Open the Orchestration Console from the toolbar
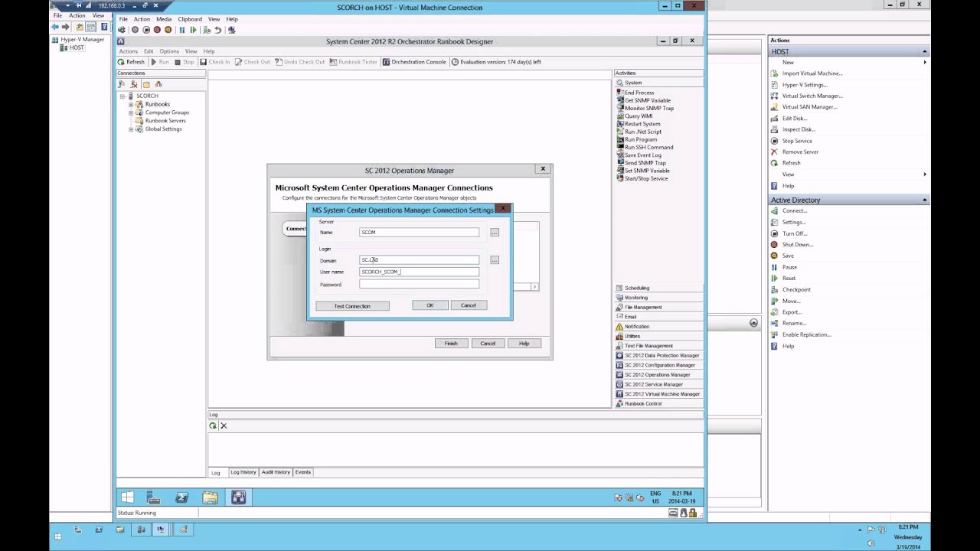Screen dimensions: 980x551 point(414,62)
